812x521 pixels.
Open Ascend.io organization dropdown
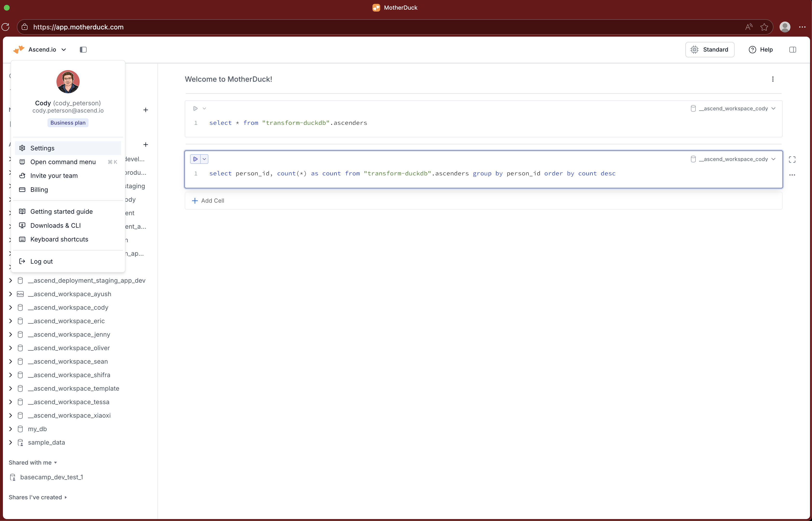[47, 50]
